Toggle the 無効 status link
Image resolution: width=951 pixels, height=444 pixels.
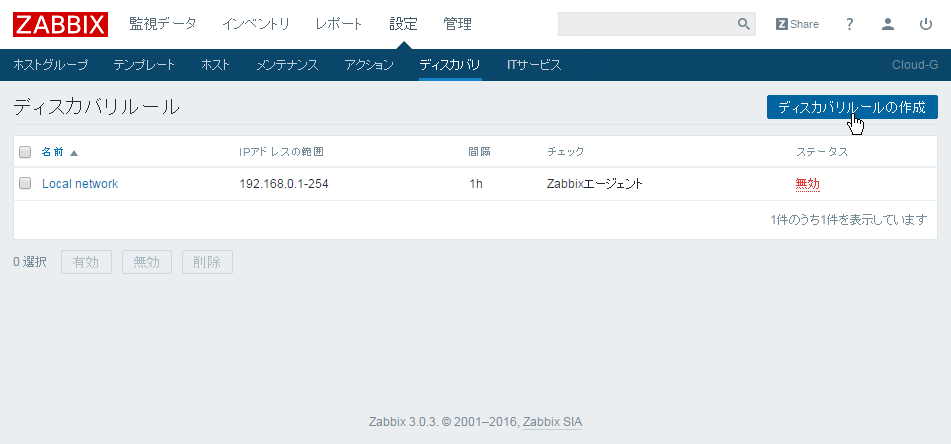pyautogui.click(x=807, y=183)
